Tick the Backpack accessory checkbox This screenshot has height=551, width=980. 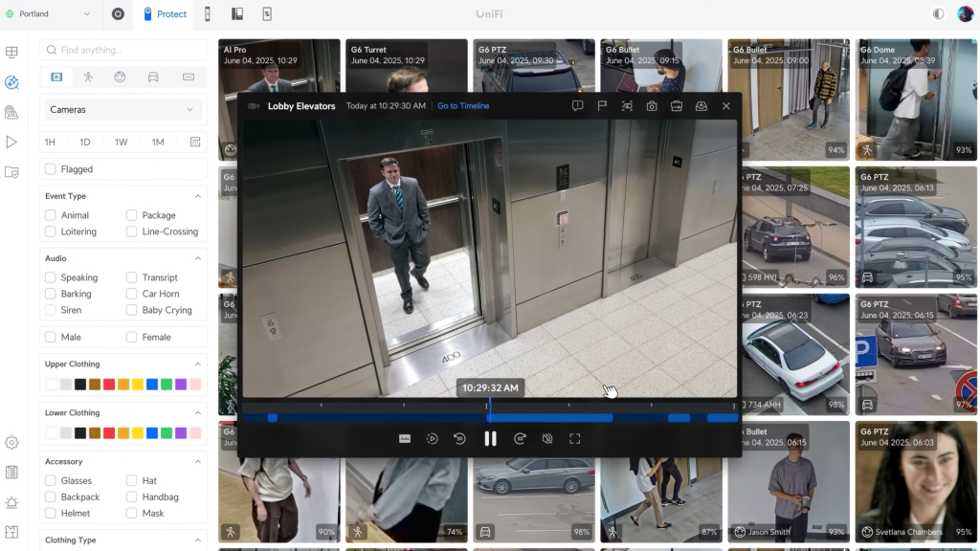51,497
